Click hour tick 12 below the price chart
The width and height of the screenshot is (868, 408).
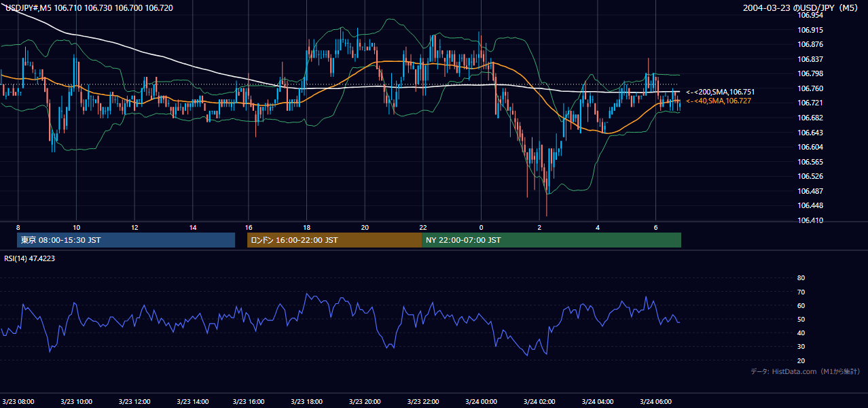click(134, 227)
